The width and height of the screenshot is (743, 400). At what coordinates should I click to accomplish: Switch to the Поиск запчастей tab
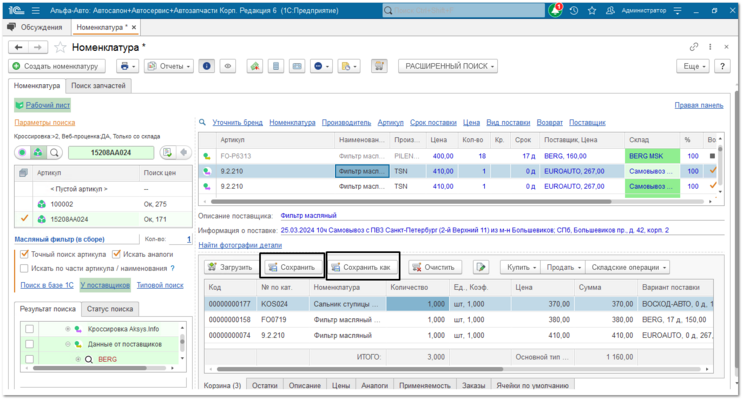pyautogui.click(x=99, y=86)
